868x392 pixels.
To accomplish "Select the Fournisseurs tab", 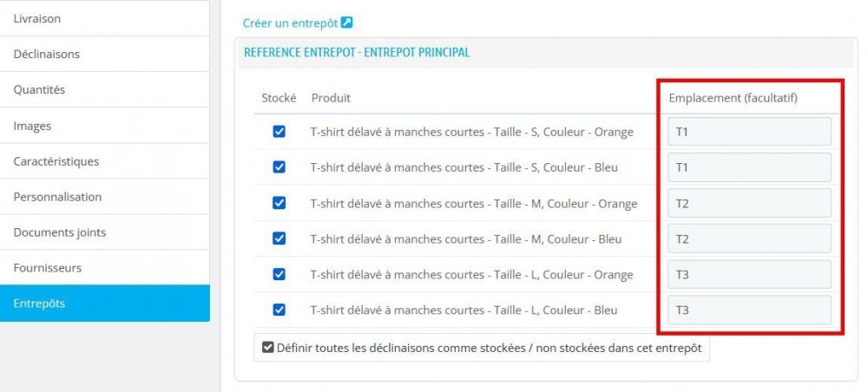I will tap(104, 268).
